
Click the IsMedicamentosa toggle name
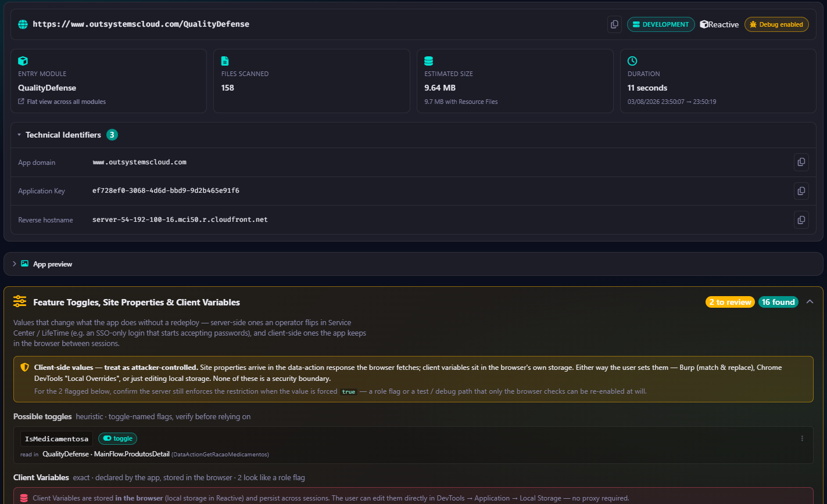56,438
